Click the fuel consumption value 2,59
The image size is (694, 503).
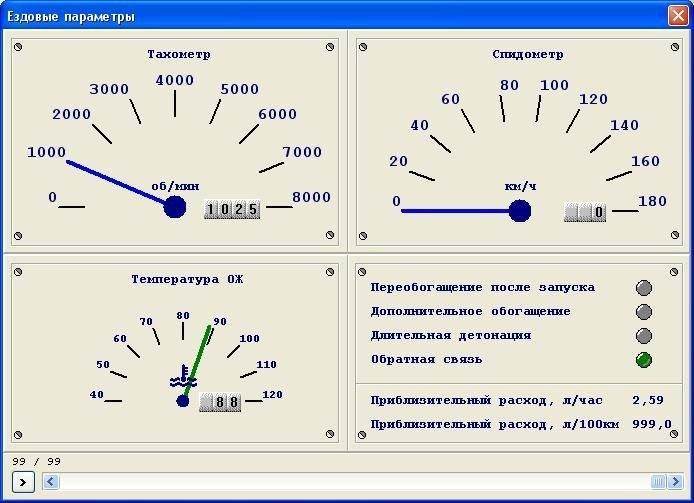coord(648,400)
